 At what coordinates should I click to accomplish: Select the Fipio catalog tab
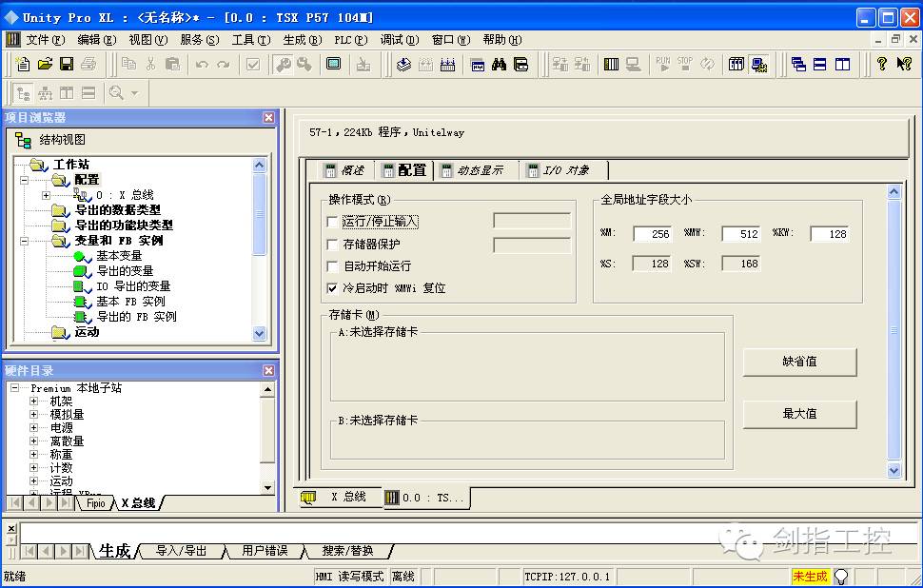95,503
